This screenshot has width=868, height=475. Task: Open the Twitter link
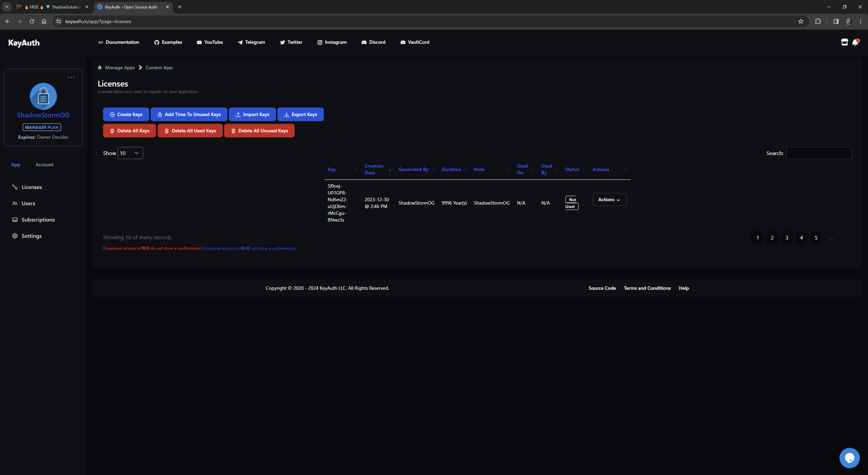[x=291, y=42]
